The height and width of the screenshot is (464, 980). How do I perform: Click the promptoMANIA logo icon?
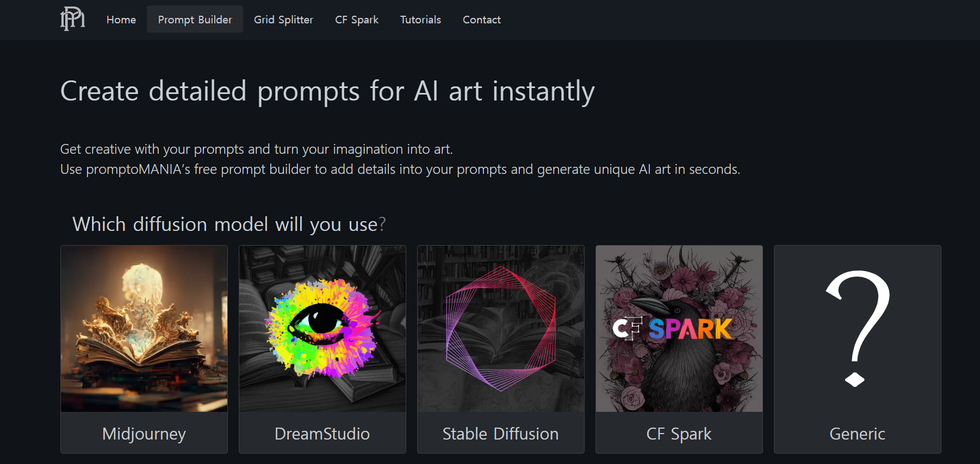click(72, 19)
